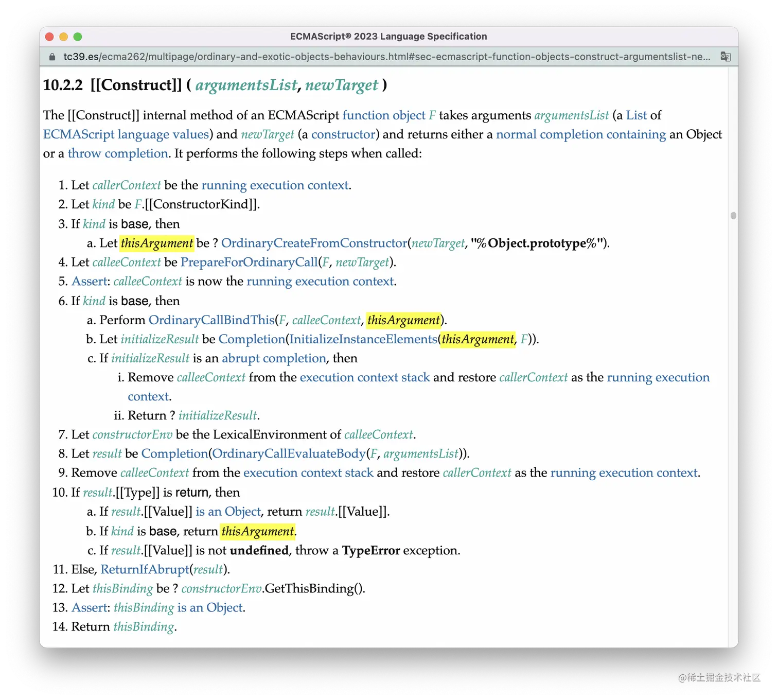Open the OrdinaryCallBindThis link

pyautogui.click(x=211, y=320)
